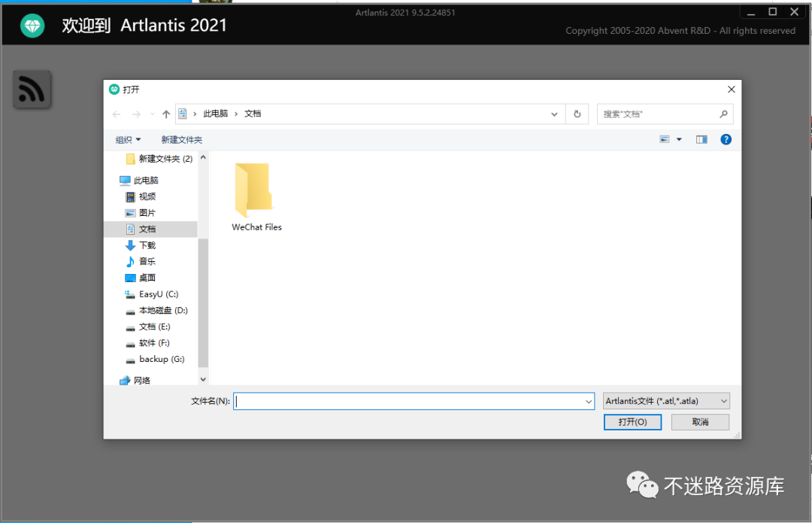Close the Open file dialog
Image resolution: width=812 pixels, height=523 pixels.
pos(732,89)
